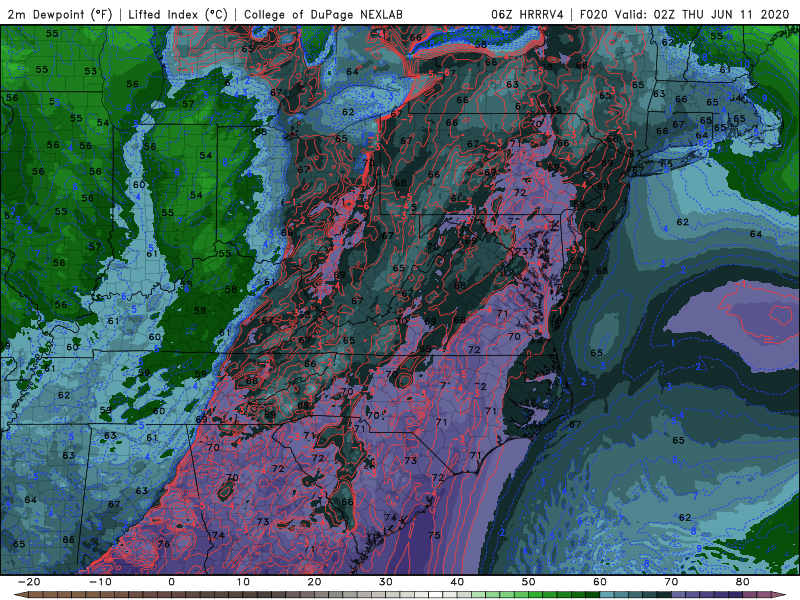Screen dimensions: 800x600
Task: Click the "76" dewpoint value on the map
Action: [163, 544]
